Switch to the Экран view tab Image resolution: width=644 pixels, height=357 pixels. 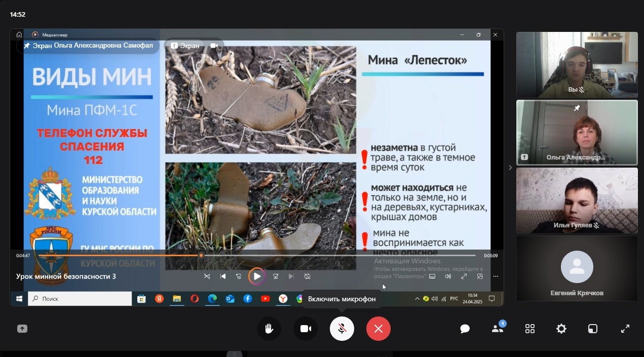(x=185, y=46)
